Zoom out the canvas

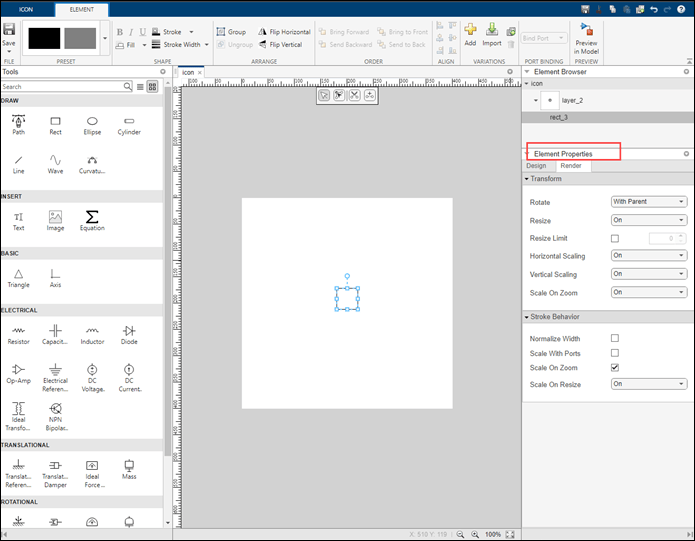[461, 534]
